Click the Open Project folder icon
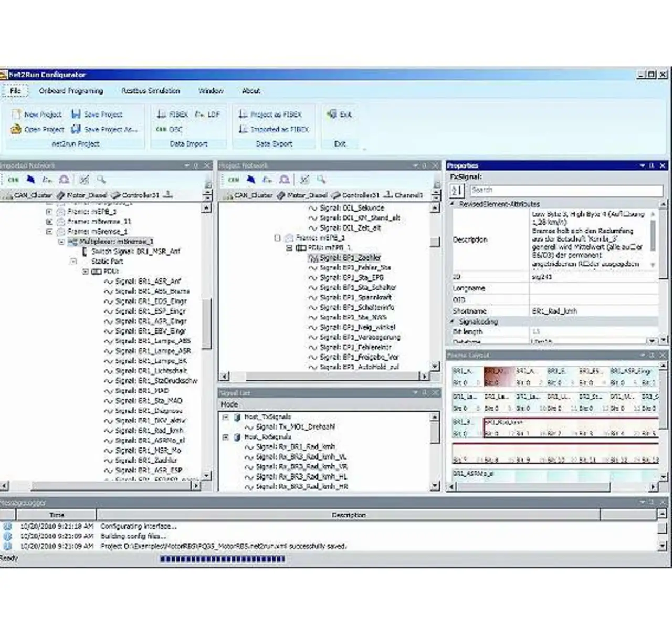 tap(16, 129)
